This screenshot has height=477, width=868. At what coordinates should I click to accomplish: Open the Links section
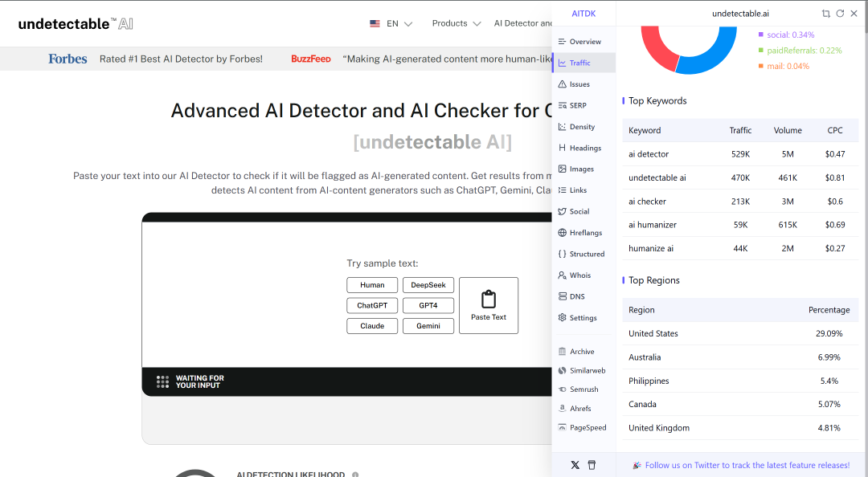click(x=584, y=190)
